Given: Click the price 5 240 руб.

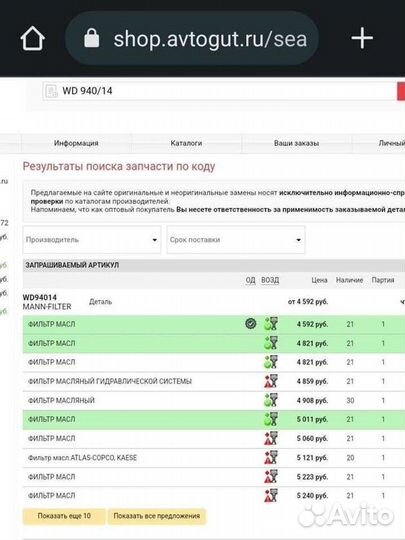Looking at the screenshot, I should point(312,496).
